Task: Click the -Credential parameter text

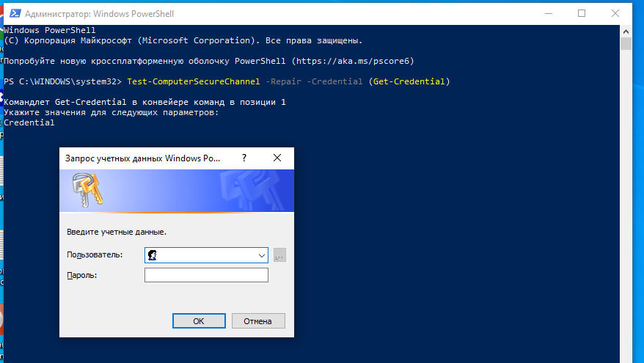Action: [334, 81]
